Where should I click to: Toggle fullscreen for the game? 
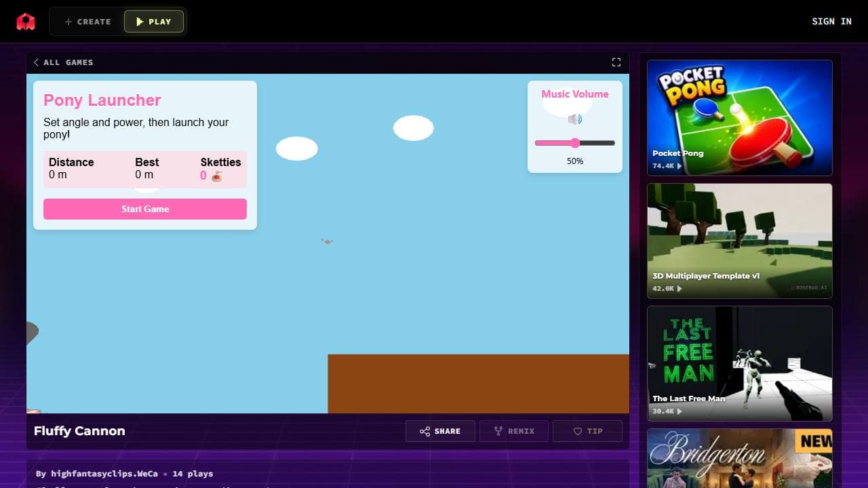point(616,62)
